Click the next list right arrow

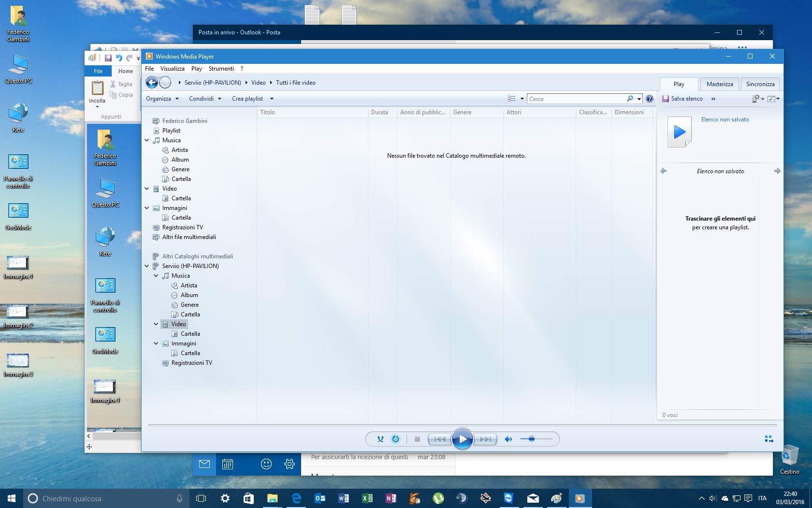click(777, 171)
